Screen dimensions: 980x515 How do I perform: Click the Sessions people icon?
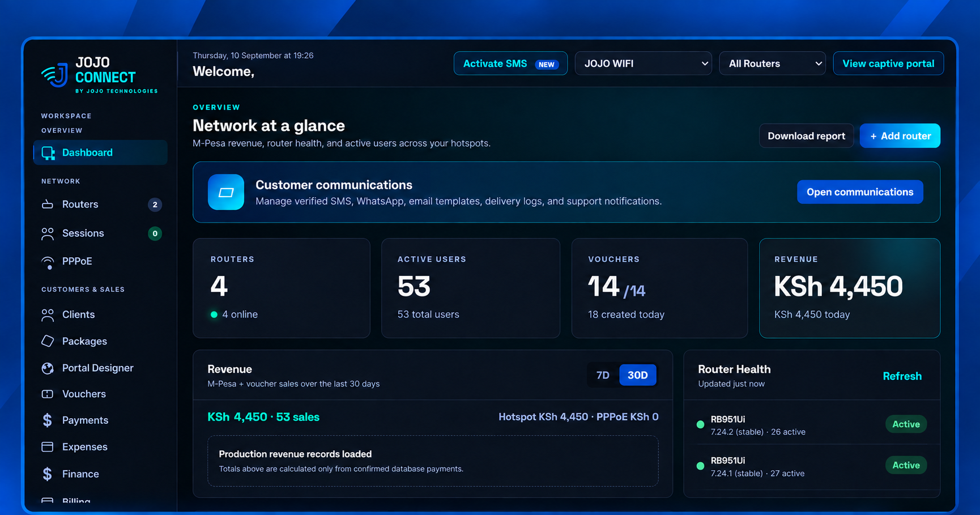point(48,233)
